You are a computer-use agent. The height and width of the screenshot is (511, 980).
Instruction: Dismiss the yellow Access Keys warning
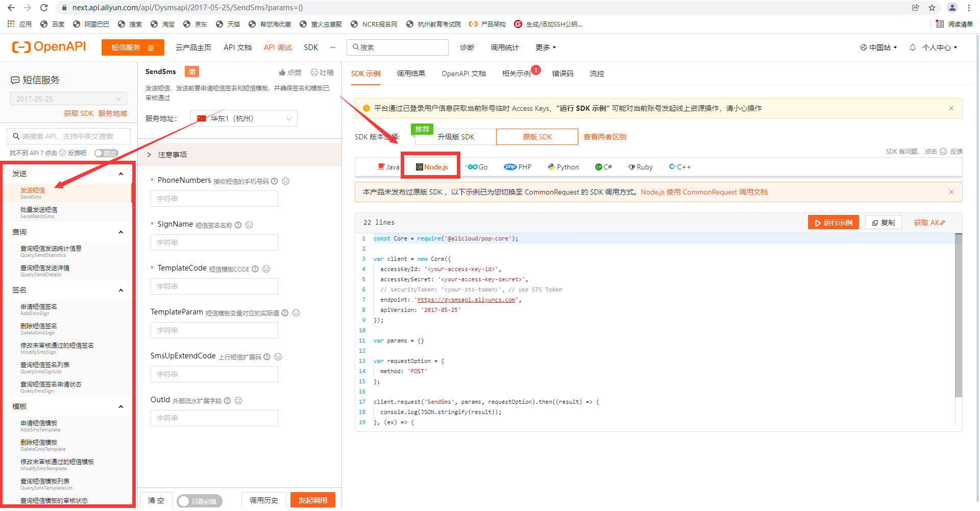[x=951, y=108]
